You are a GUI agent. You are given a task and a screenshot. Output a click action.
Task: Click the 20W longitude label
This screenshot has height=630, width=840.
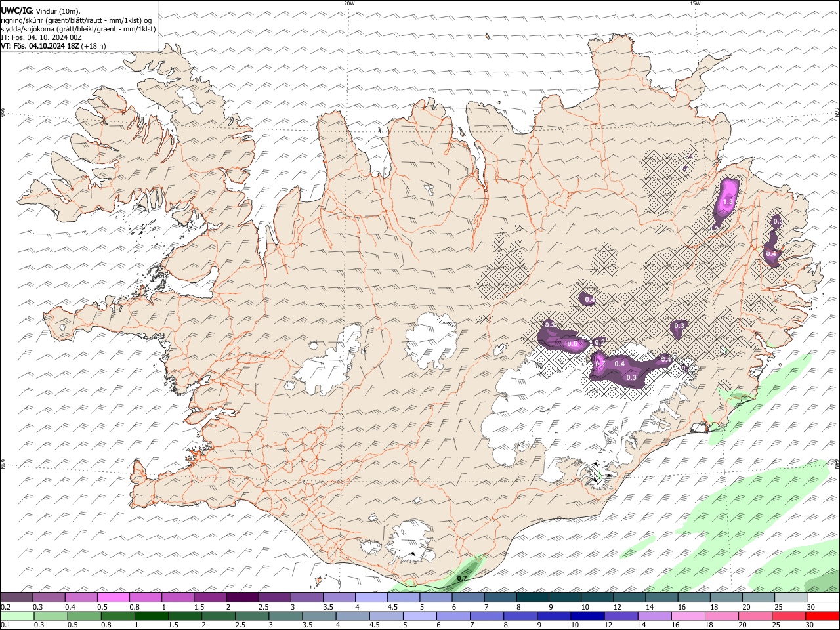[349, 3]
